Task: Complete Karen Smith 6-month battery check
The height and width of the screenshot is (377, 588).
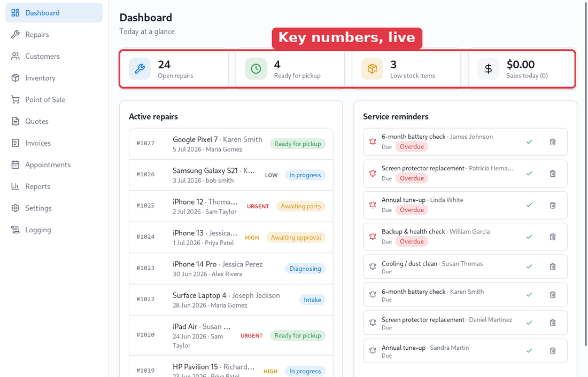Action: point(529,295)
